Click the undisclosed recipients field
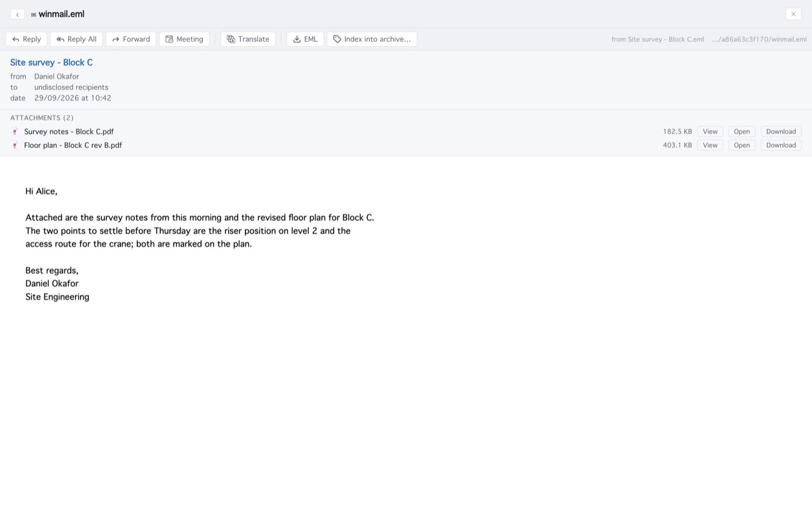 click(x=71, y=87)
